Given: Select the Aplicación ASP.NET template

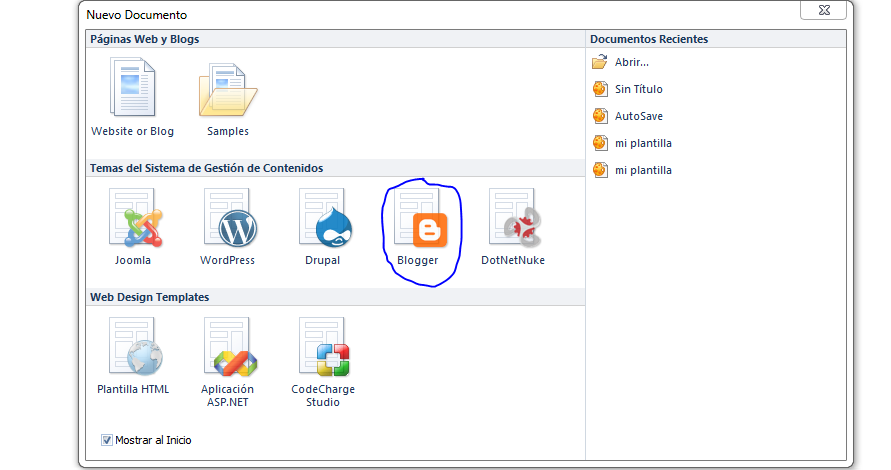Looking at the screenshot, I should [227, 362].
